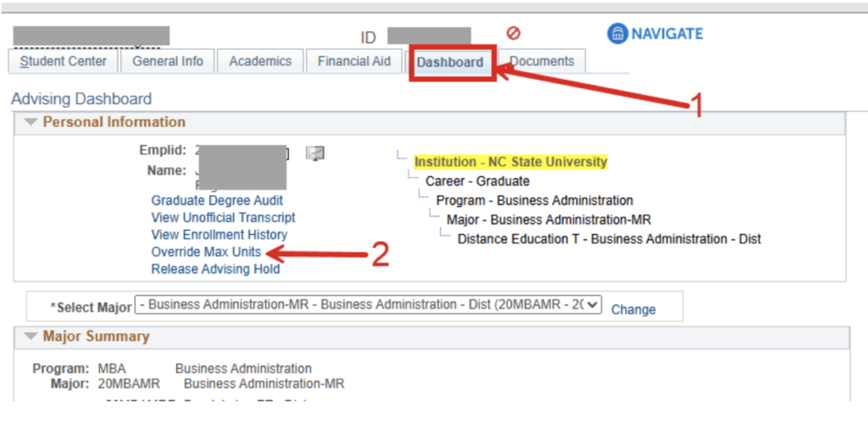Click the NAVIGATE logo icon
Viewport: 868px width, 429px height.
click(x=617, y=34)
